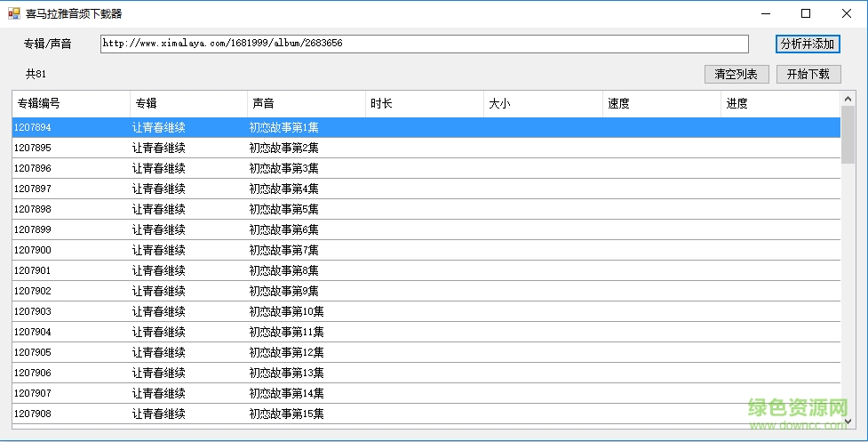Select row 初恋故事第1集
This screenshot has height=442, width=868.
click(426, 127)
